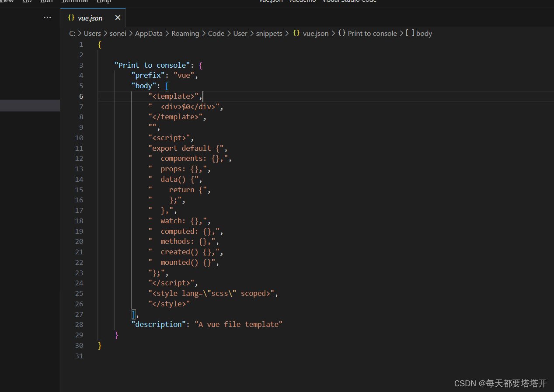Viewport: 554px width, 392px height.
Task: Select line number 28 in gutter
Action: pyautogui.click(x=79, y=324)
